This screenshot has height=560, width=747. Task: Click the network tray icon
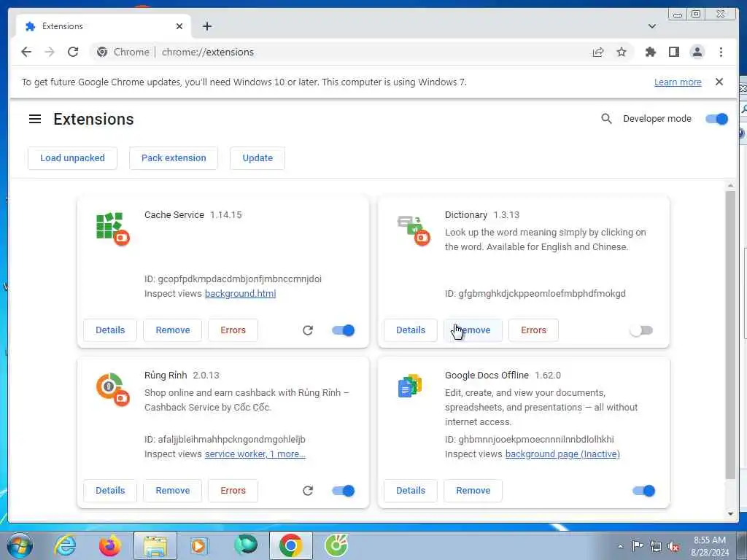[656, 546]
